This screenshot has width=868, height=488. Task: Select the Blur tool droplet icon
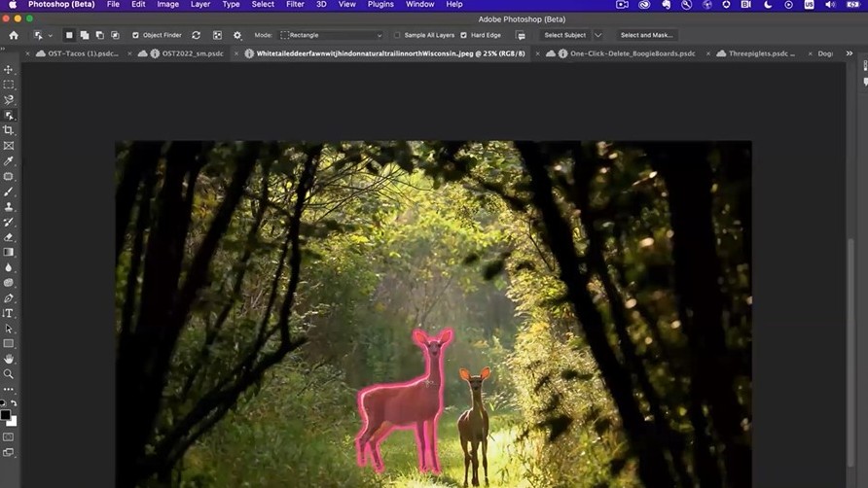9,267
